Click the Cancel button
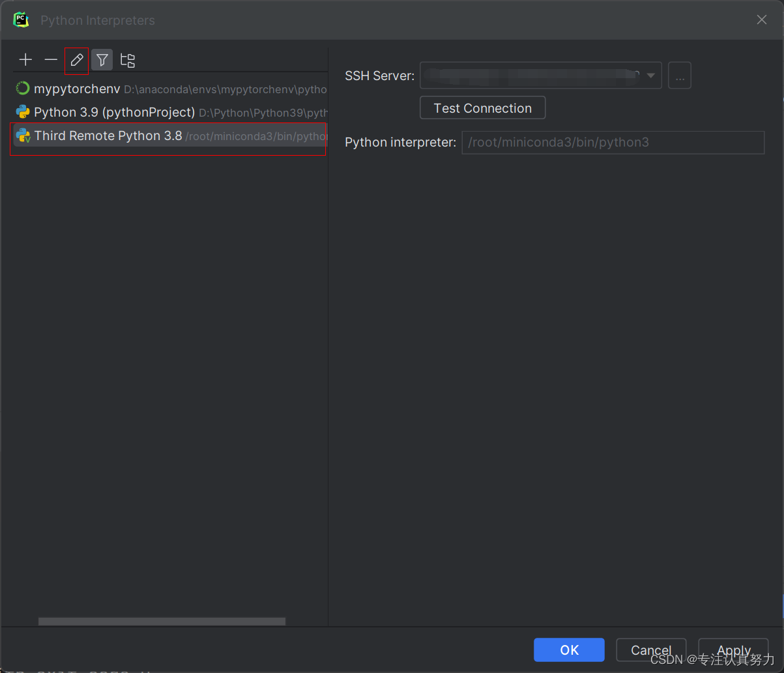Viewport: 784px width, 673px height. pyautogui.click(x=651, y=650)
